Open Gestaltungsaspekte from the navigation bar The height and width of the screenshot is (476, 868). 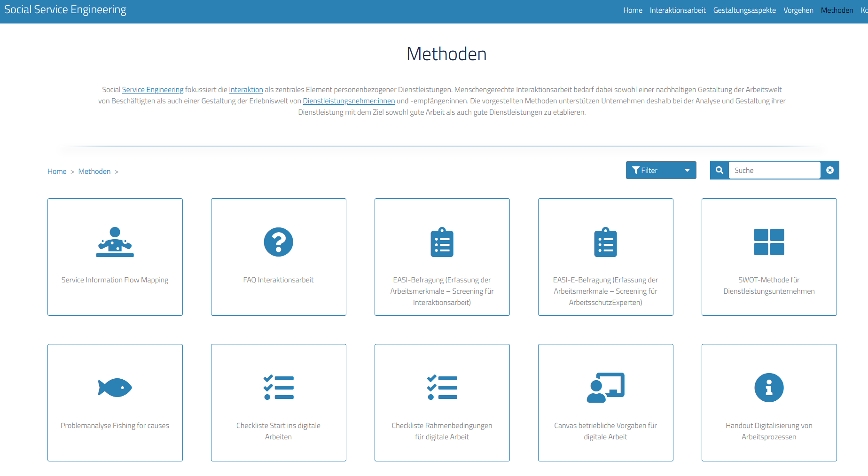click(x=744, y=10)
